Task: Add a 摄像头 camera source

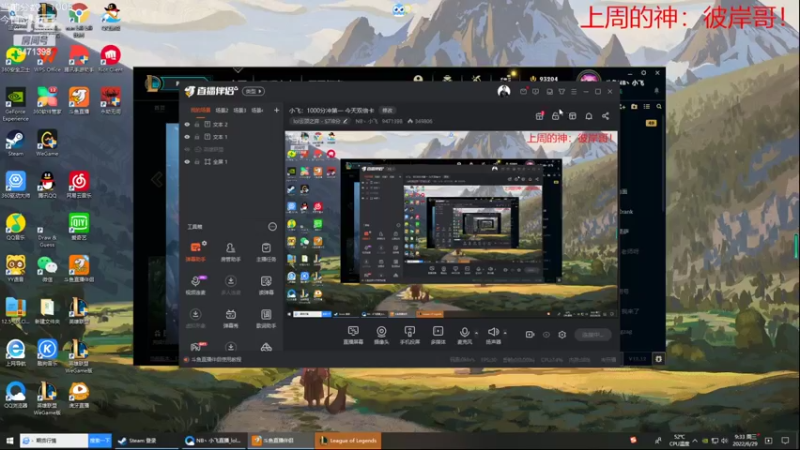Action: 381,335
